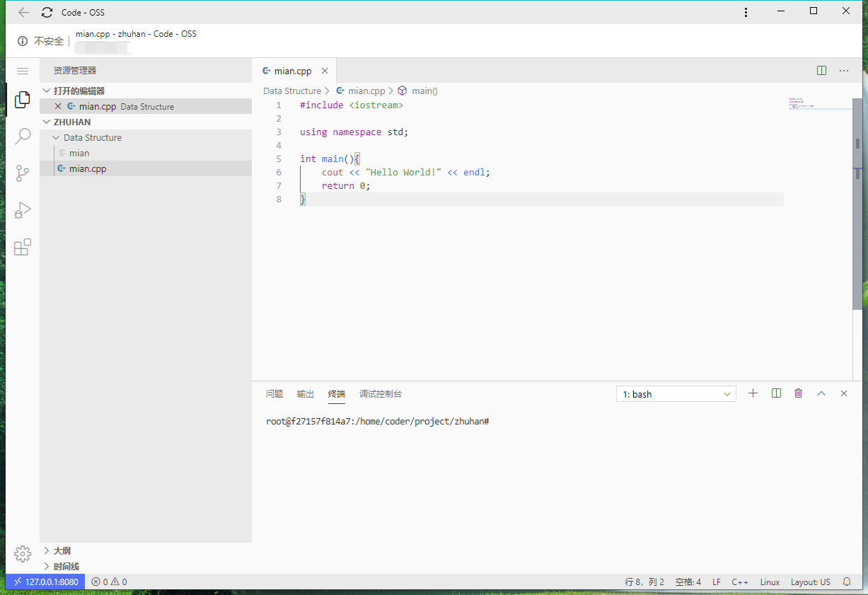
Task: Reload the page with refresh icon
Action: [x=47, y=12]
